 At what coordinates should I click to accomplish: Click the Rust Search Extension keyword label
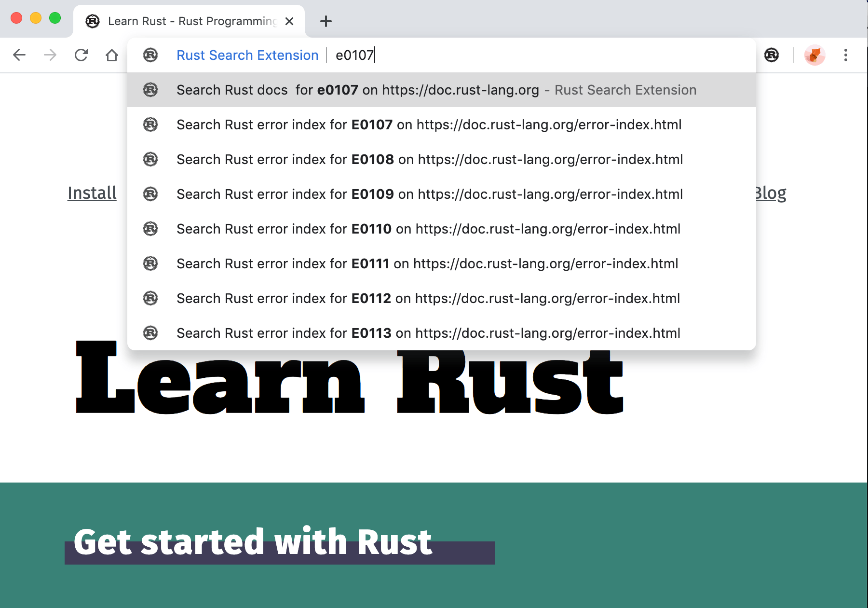[x=247, y=55]
